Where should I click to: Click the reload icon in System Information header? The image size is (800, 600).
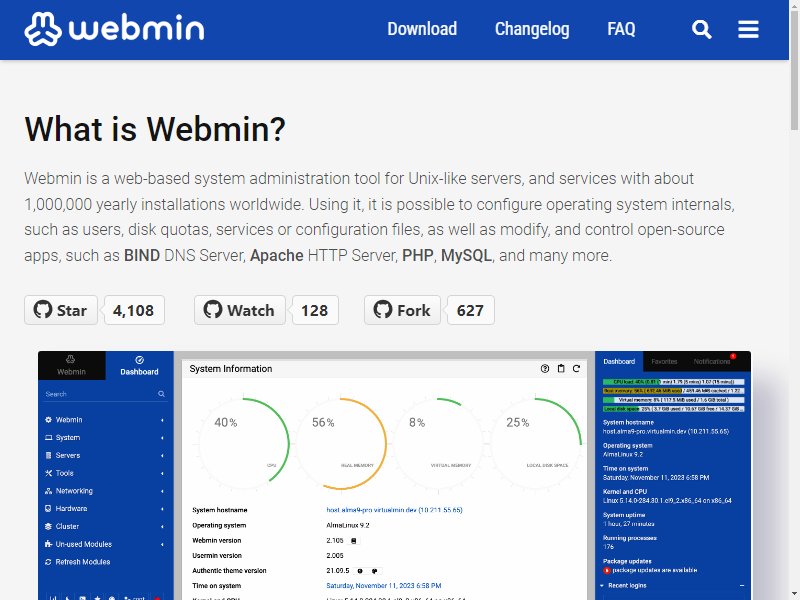pos(576,368)
